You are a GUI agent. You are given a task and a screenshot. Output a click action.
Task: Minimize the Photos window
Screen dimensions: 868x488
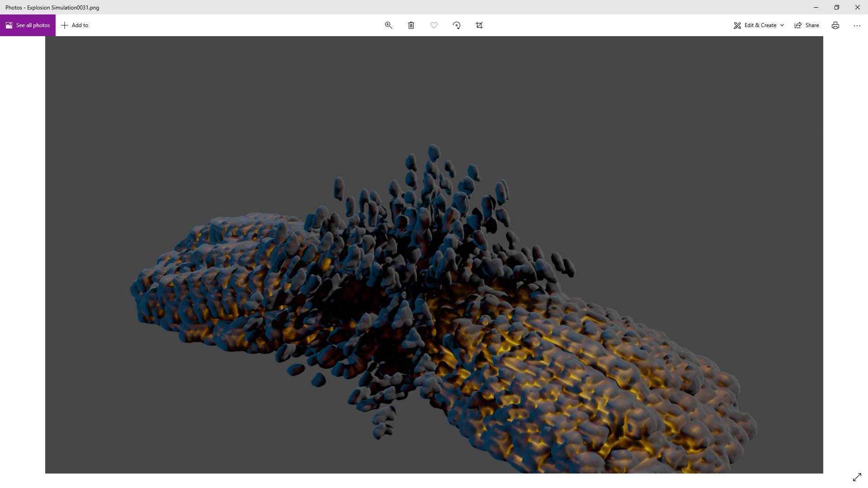click(x=816, y=7)
